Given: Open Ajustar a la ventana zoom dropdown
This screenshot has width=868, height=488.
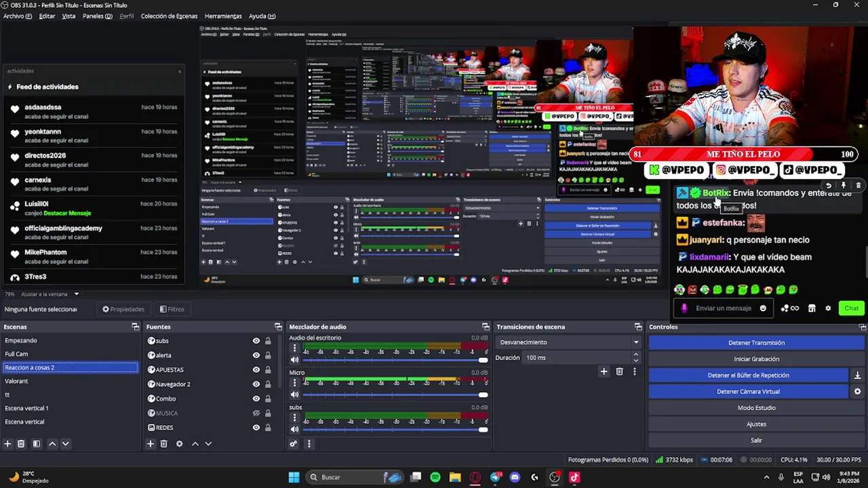Looking at the screenshot, I should 50,294.
